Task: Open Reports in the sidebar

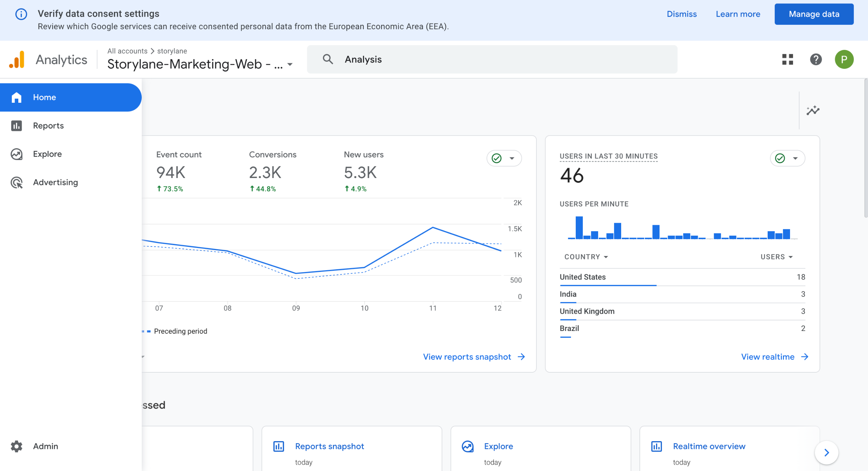Action: click(x=71, y=126)
